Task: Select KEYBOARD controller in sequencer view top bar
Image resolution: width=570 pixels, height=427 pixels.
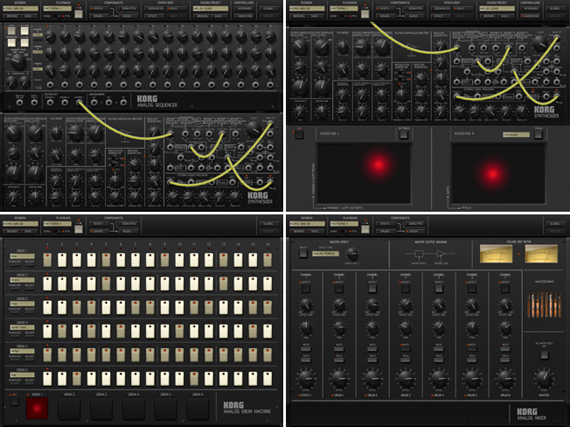Action: click(244, 8)
